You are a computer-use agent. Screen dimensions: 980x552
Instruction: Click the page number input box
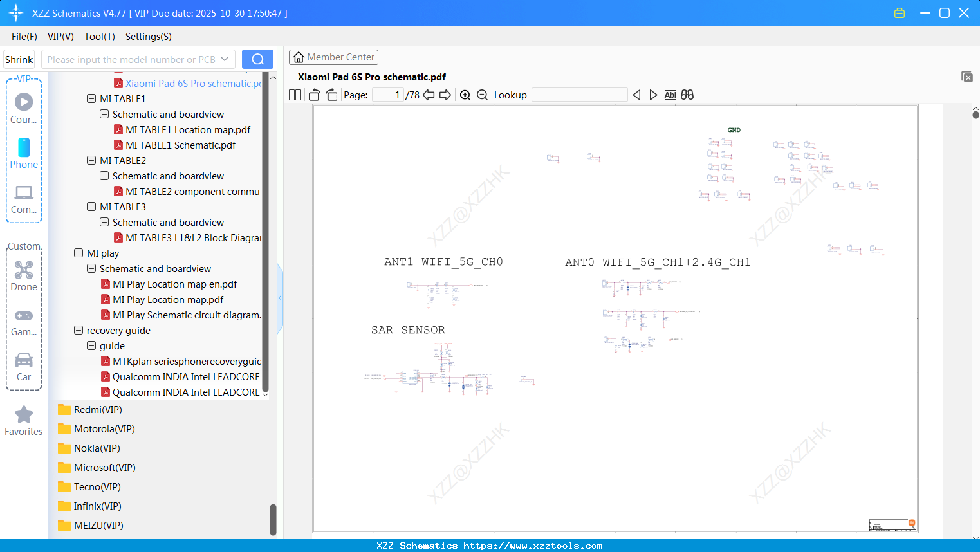[388, 95]
